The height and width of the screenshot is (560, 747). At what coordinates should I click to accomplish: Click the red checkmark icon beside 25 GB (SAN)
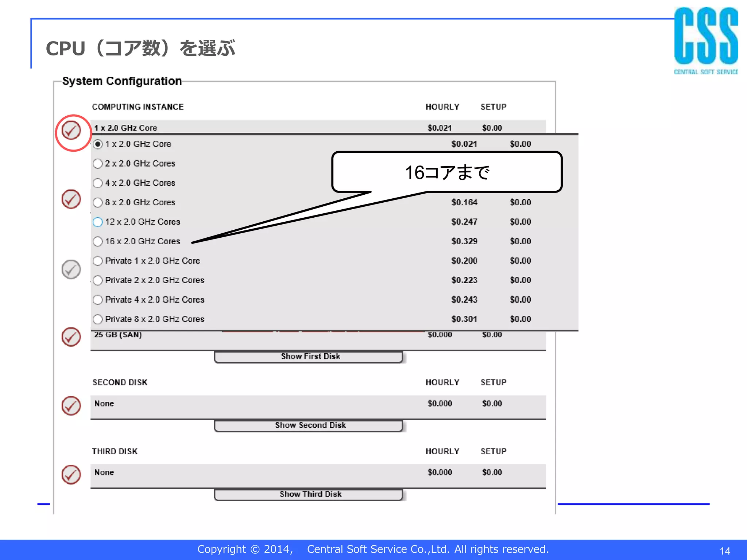coord(71,337)
